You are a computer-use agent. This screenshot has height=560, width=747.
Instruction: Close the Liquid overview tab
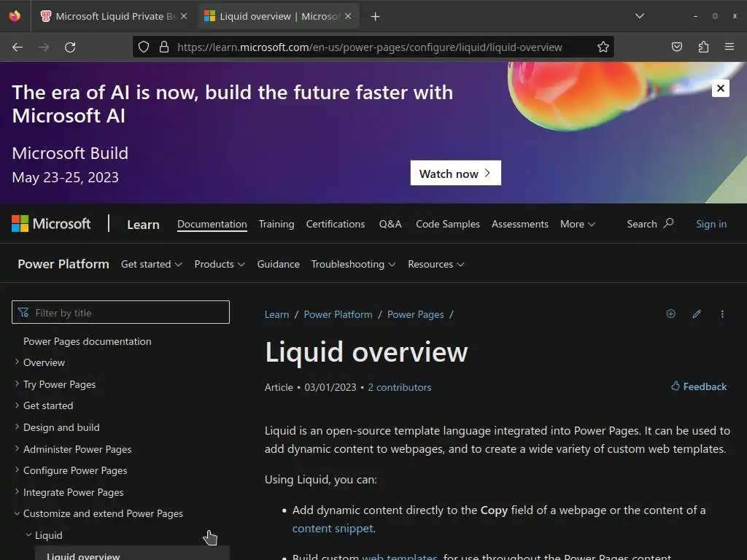348,16
